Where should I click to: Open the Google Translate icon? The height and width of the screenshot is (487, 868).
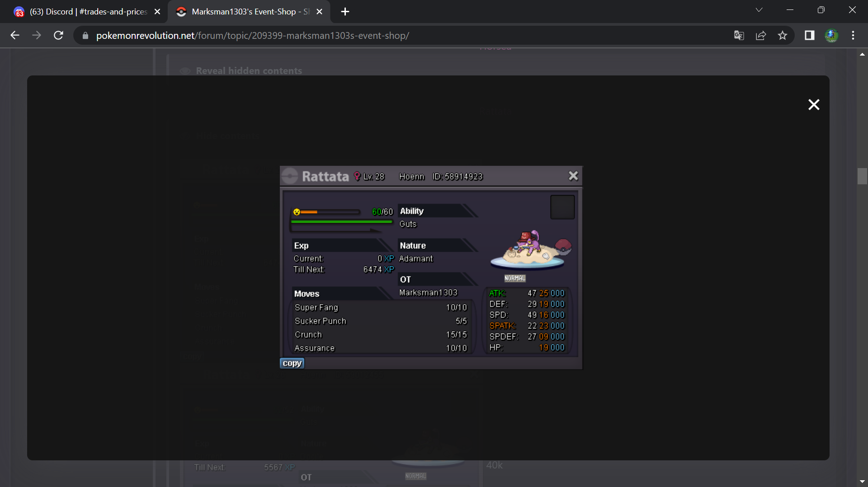[739, 35]
